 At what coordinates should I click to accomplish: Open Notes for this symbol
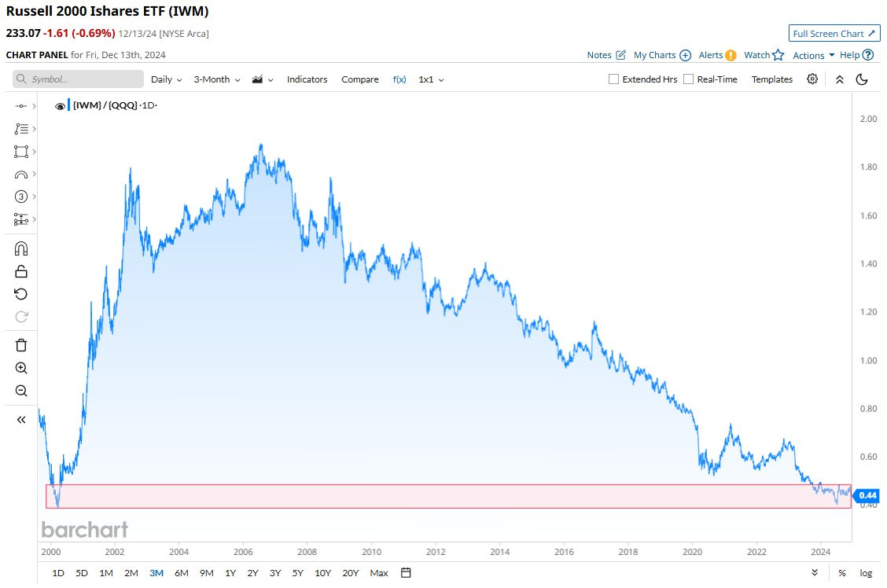(x=605, y=55)
